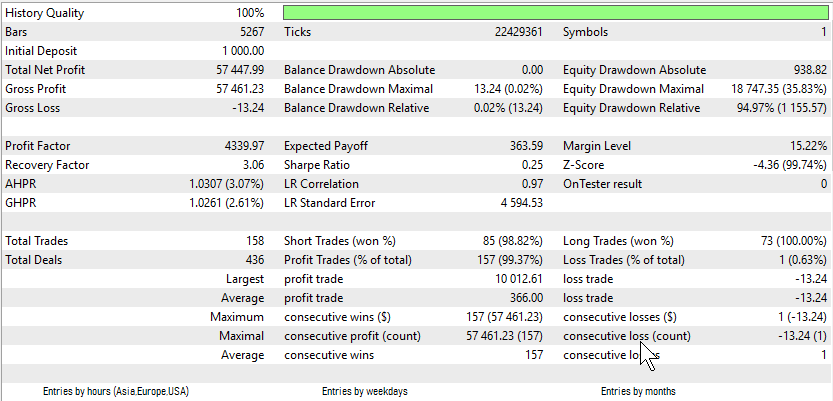The height and width of the screenshot is (401, 833).
Task: Select the Initial Deposit value 1 000.00
Action: (243, 51)
